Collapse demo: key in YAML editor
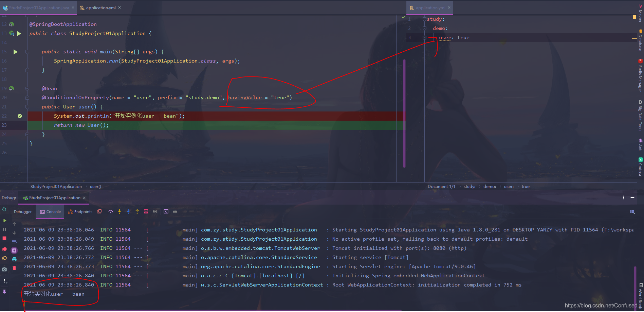 pyautogui.click(x=424, y=28)
